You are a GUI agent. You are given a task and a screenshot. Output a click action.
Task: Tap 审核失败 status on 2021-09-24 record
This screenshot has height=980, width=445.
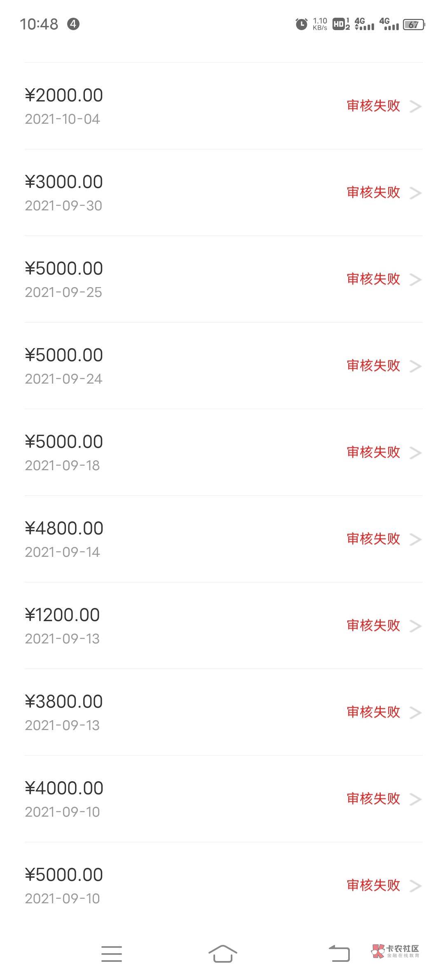point(373,365)
